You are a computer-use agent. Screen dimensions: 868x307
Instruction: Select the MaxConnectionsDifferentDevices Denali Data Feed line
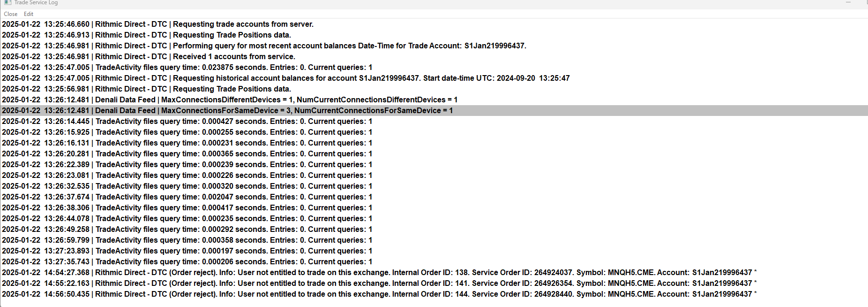(434, 100)
